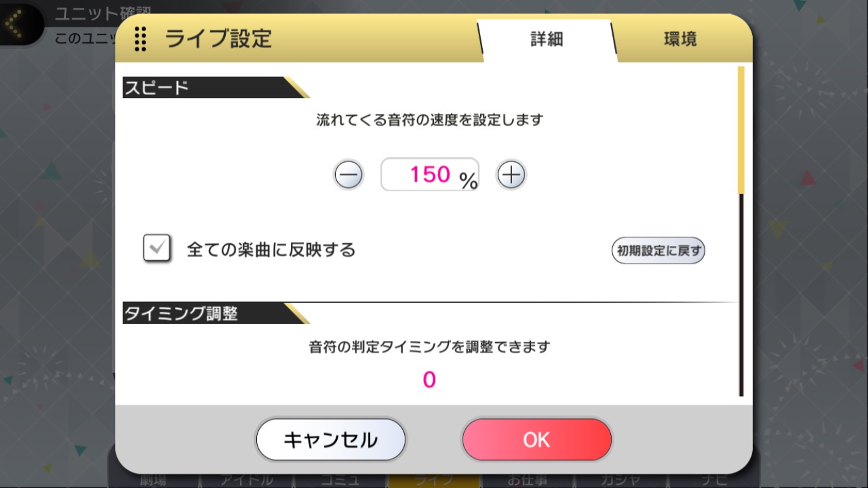Dismiss the dialog with キャンセル
The image size is (868, 488).
pyautogui.click(x=331, y=440)
